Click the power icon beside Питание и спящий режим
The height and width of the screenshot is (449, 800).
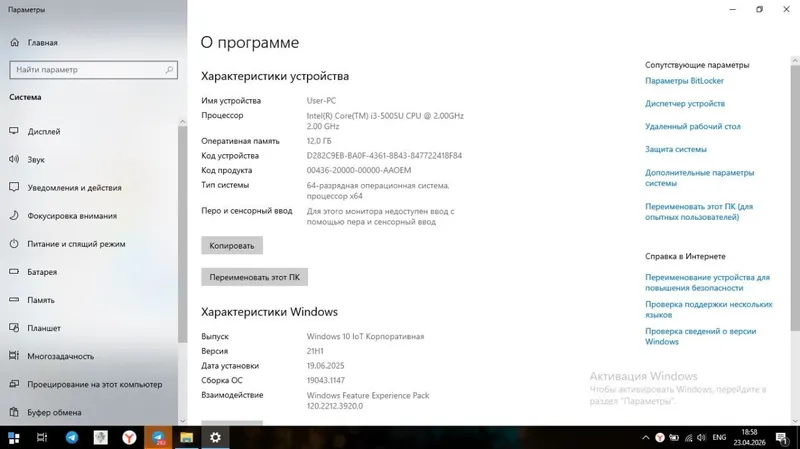coord(14,243)
